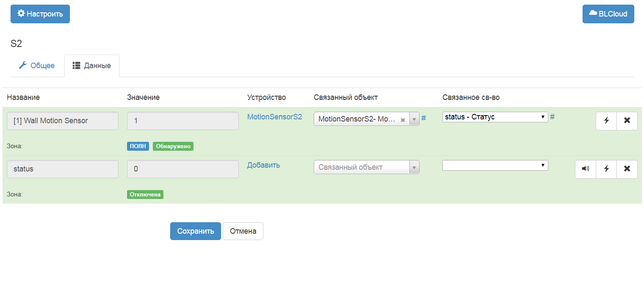Viewport: 644px width, 301px height.
Task: Open the MotionSensorS2 device link
Action: (274, 117)
